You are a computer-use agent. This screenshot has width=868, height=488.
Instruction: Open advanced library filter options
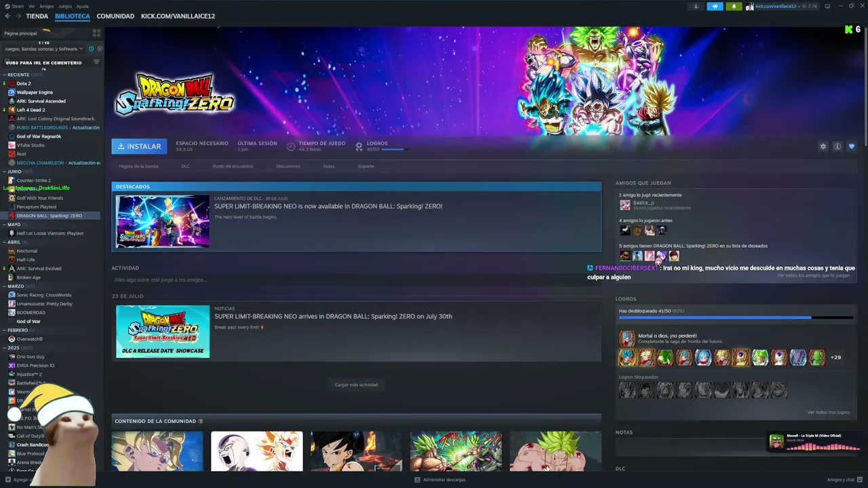pos(96,62)
